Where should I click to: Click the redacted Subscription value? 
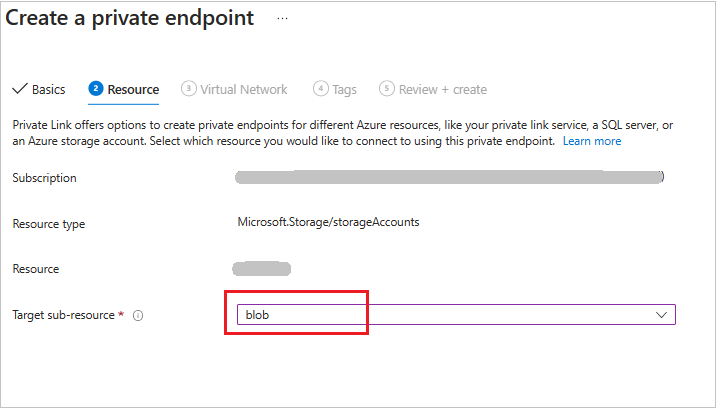pyautogui.click(x=450, y=178)
